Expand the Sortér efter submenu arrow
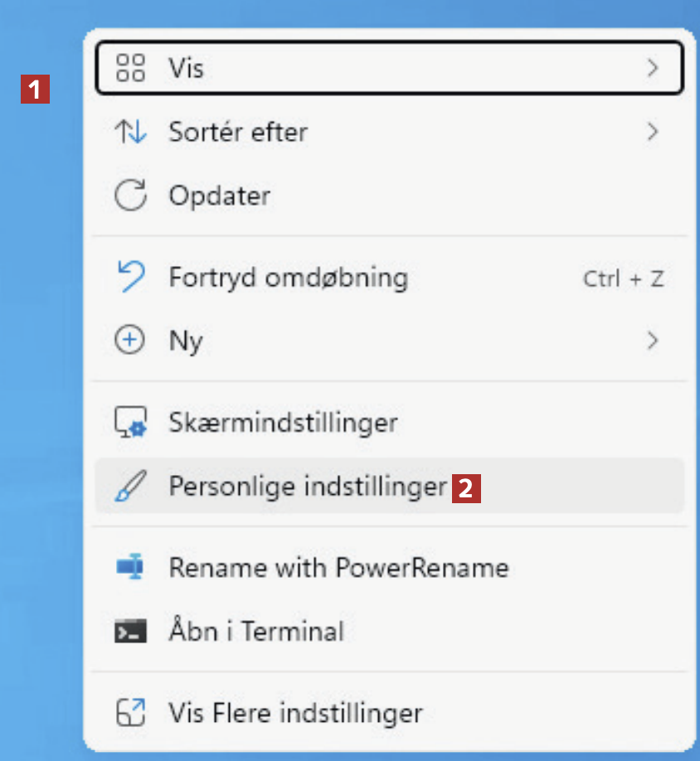The width and height of the screenshot is (700, 761). 653,132
